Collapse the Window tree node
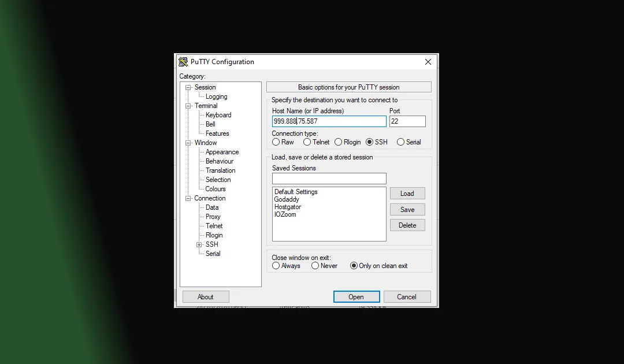 188,143
